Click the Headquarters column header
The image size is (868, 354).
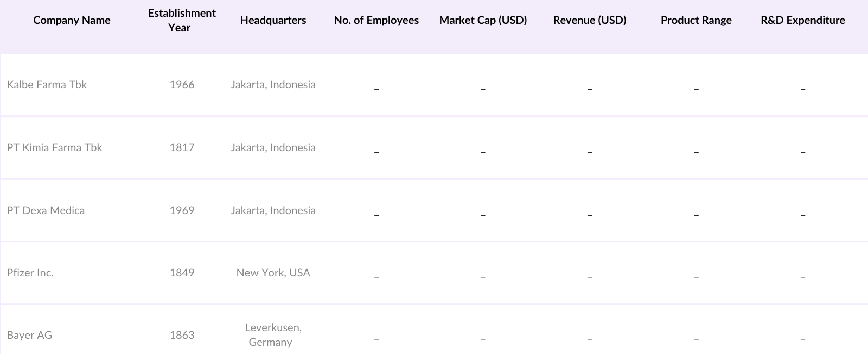pos(273,20)
